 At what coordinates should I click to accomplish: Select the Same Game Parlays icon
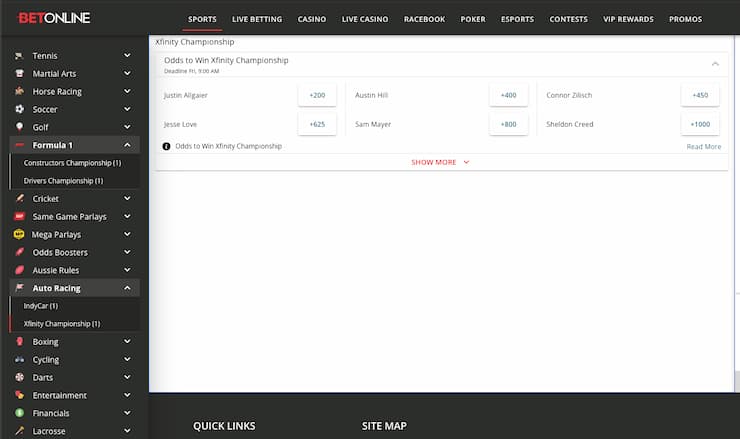[x=19, y=217]
